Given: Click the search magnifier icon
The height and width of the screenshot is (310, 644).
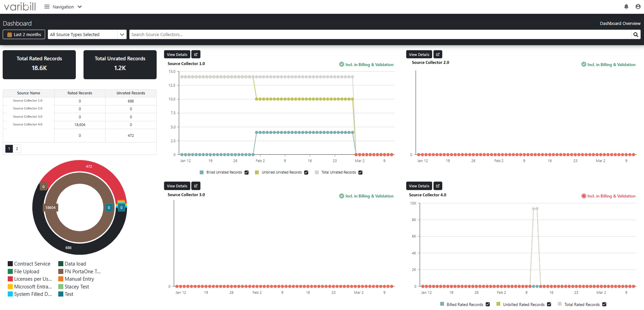Looking at the screenshot, I should pyautogui.click(x=636, y=34).
